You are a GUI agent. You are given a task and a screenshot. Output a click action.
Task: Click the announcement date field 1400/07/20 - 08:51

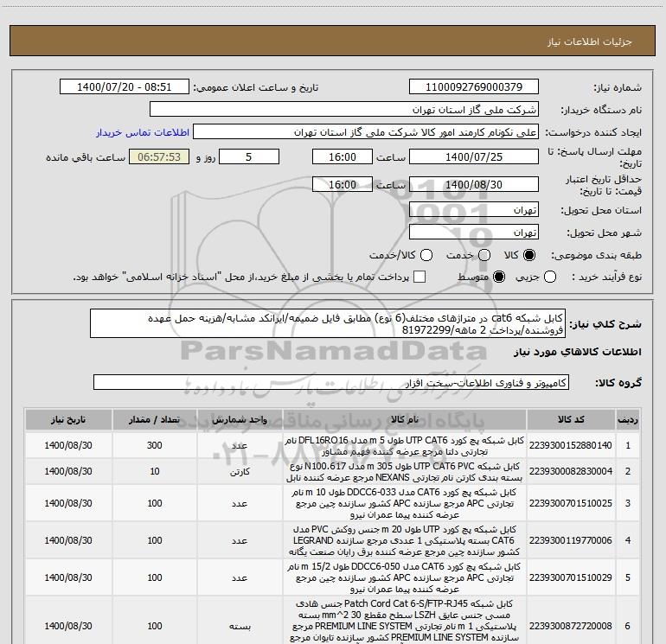[124, 86]
